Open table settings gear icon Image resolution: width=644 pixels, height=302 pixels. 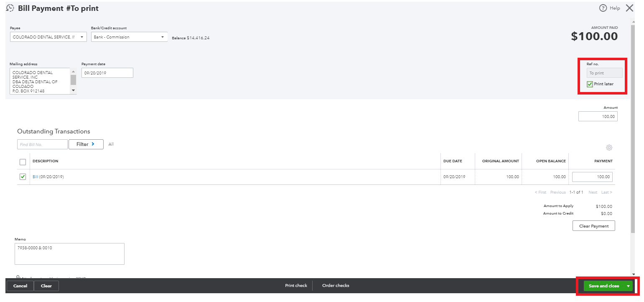coord(609,148)
